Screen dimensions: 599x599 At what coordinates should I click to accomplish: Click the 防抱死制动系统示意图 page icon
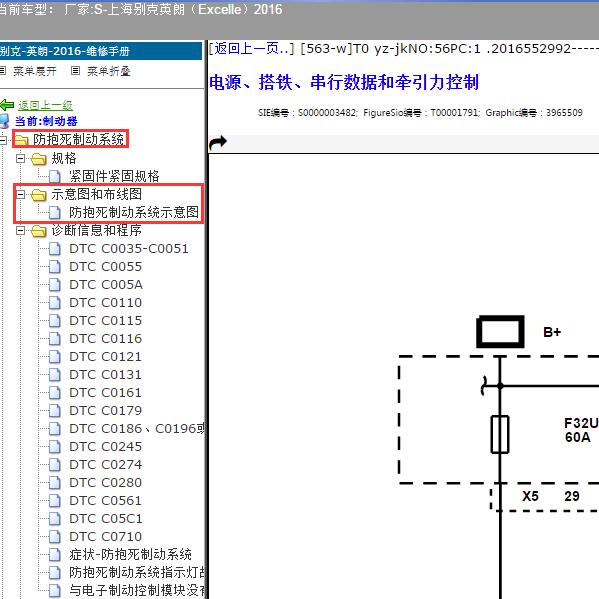click(55, 213)
